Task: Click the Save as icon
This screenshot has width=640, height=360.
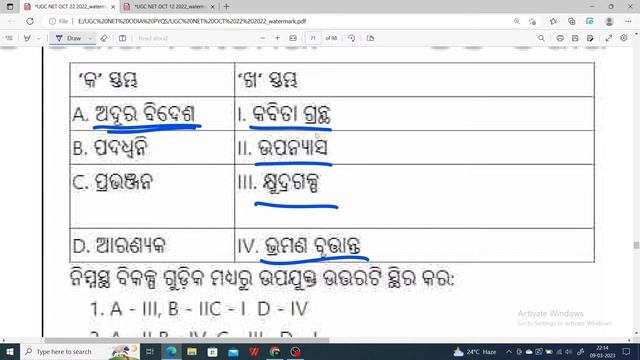Action: pyautogui.click(x=590, y=38)
